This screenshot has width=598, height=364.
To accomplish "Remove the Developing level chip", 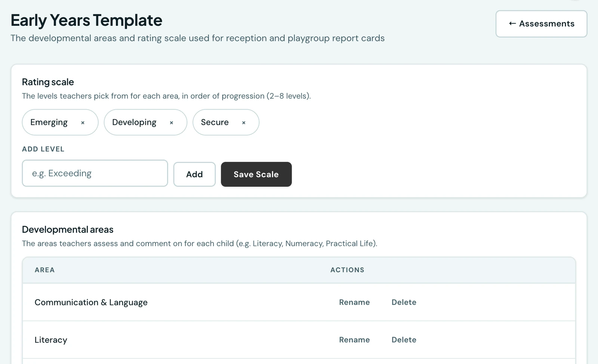I will (171, 123).
